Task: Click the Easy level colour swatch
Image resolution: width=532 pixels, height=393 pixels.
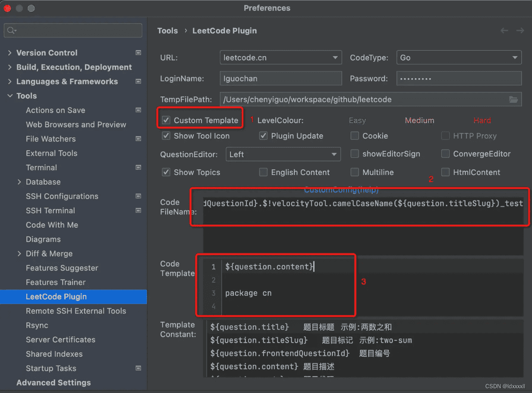Action: (x=357, y=120)
